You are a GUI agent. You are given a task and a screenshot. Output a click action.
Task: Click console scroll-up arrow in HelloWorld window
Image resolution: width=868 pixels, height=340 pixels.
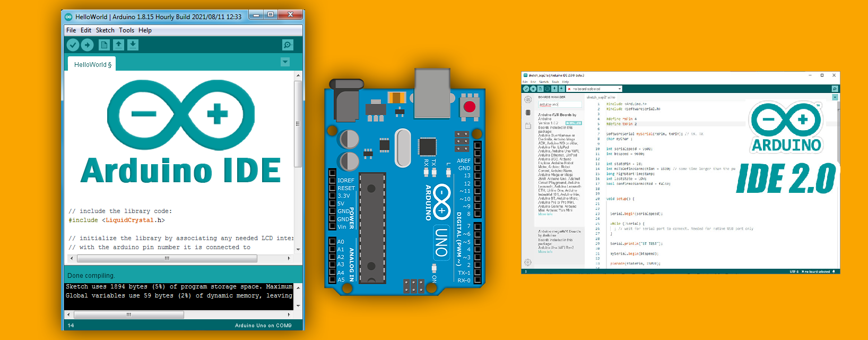click(x=298, y=287)
